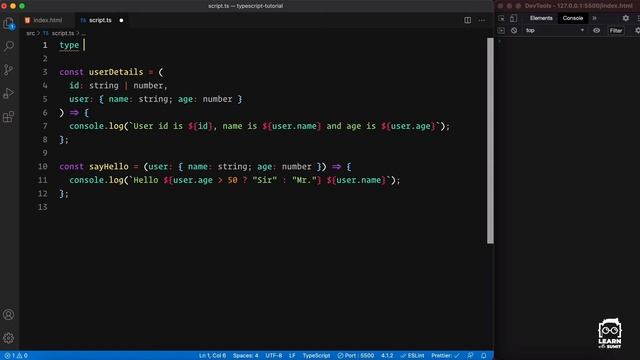The height and width of the screenshot is (360, 640).
Task: Click 'sayHello' on line 10
Action: click(x=109, y=167)
